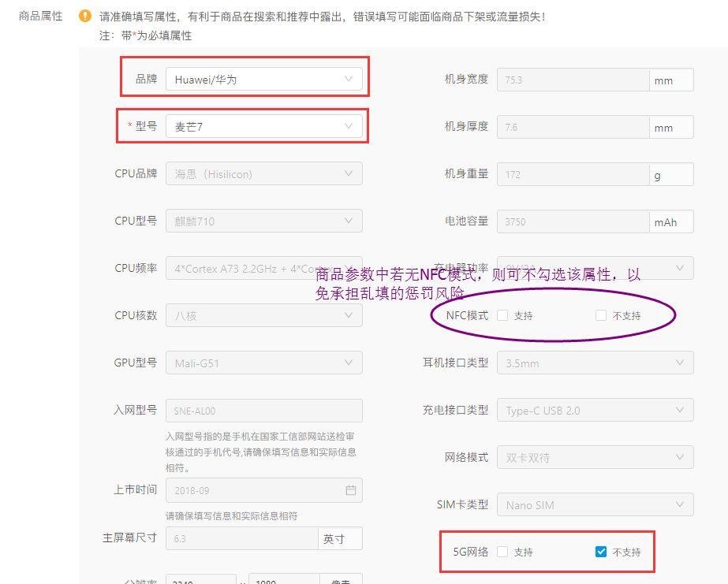
Task: Open the 型号 麦芒7 dropdown
Action: [x=263, y=126]
